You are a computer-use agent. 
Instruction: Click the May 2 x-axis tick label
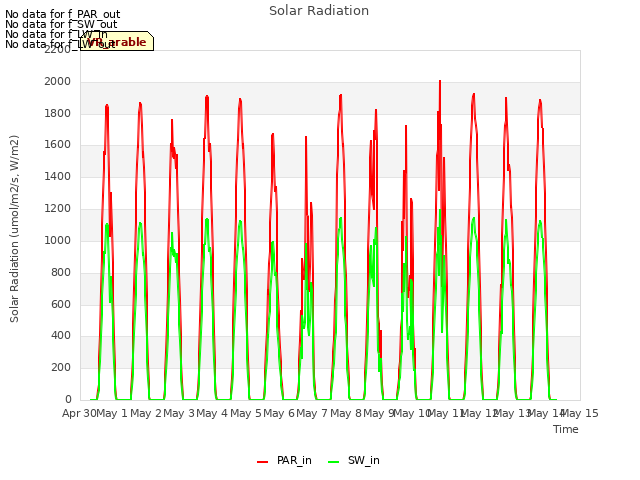pyautogui.click(x=146, y=413)
